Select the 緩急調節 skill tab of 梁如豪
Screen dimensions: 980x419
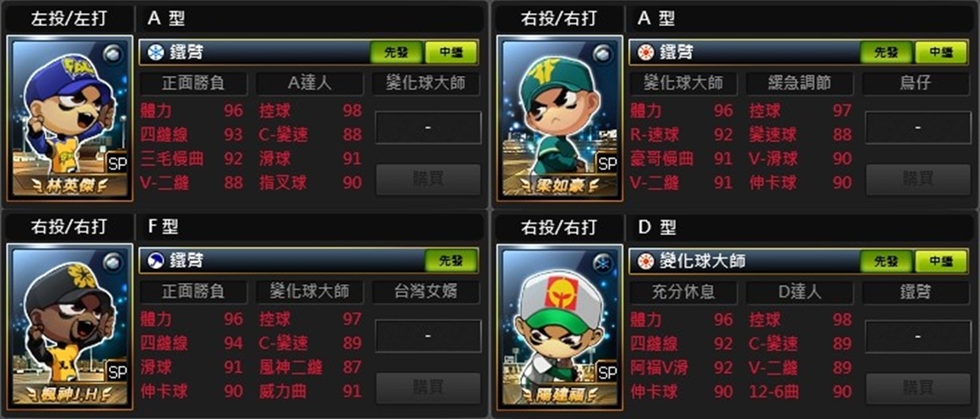[800, 83]
